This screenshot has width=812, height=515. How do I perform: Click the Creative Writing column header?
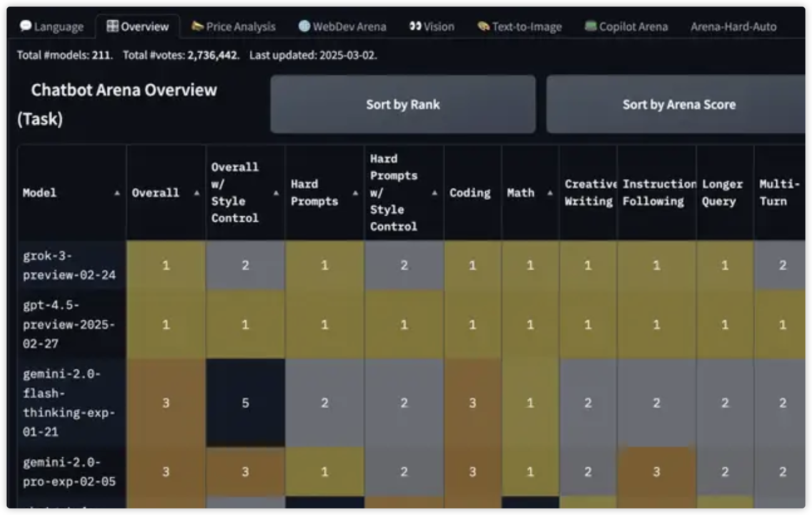(588, 193)
